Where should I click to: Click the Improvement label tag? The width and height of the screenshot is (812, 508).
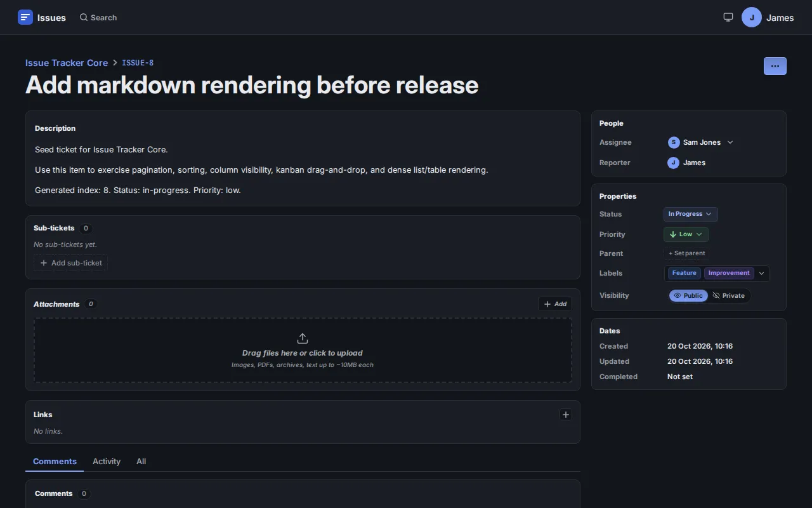729,273
